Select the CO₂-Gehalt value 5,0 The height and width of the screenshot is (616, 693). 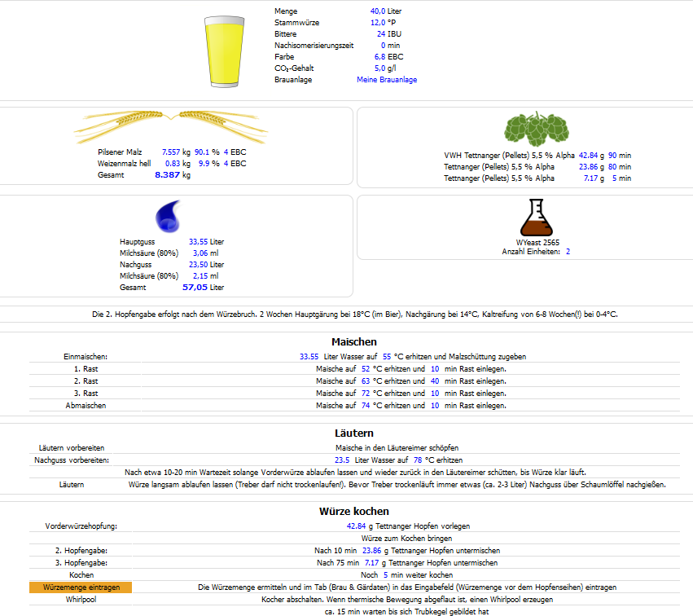379,68
